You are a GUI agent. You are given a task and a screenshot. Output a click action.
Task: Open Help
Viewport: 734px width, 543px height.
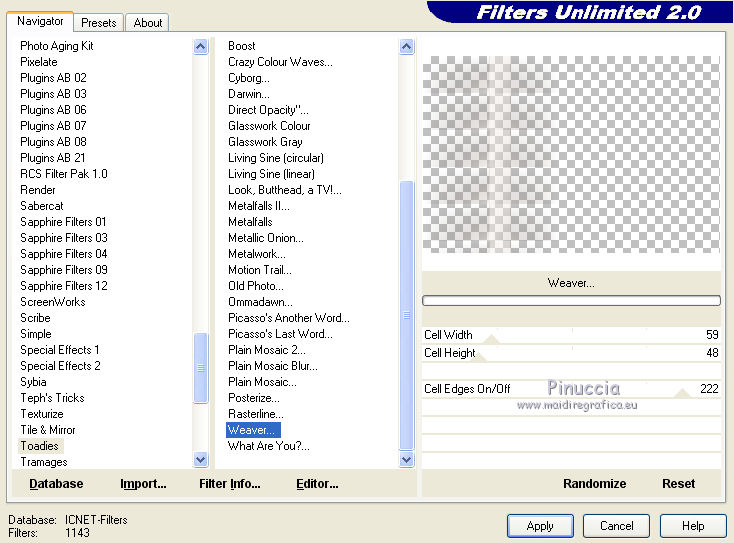[x=693, y=526]
